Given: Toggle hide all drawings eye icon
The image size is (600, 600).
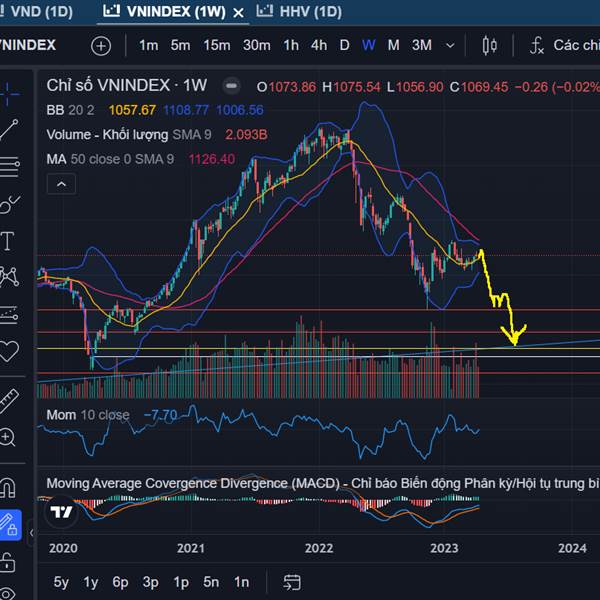Looking at the screenshot, I should click(7, 594).
